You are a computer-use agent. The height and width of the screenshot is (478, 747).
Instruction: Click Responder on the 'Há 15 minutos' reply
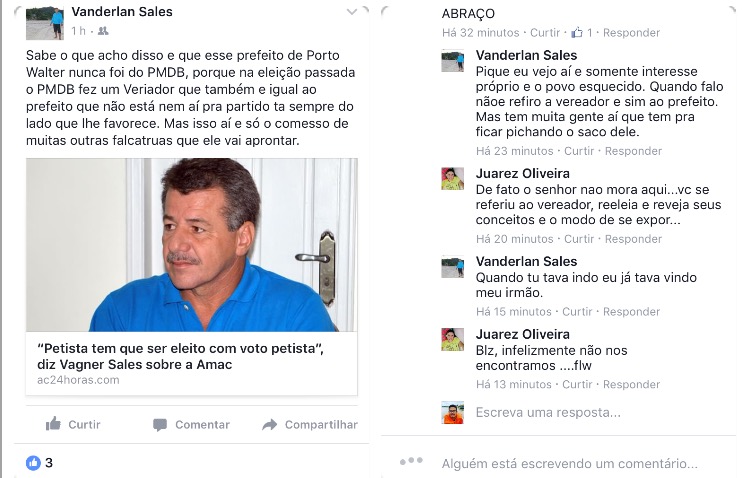631,312
